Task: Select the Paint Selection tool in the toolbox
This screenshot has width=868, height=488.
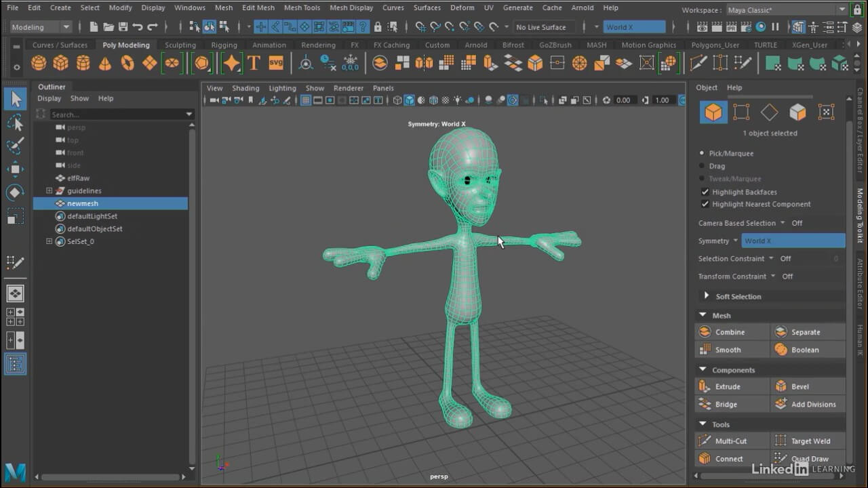Action: [15, 146]
